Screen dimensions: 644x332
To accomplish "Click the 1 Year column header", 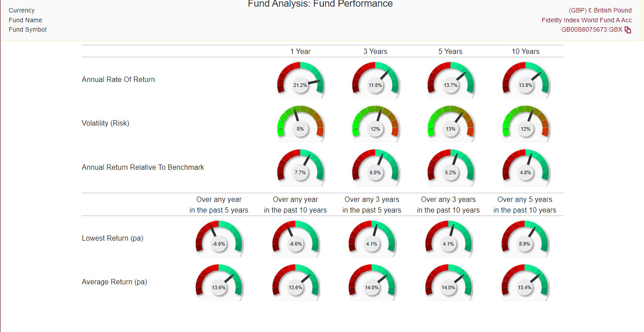I will (300, 51).
